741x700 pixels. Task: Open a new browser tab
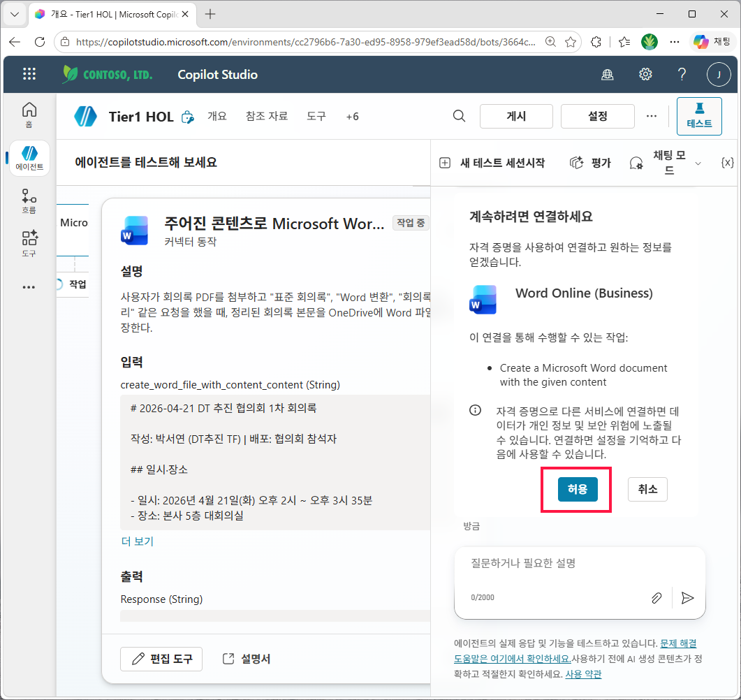click(x=210, y=14)
